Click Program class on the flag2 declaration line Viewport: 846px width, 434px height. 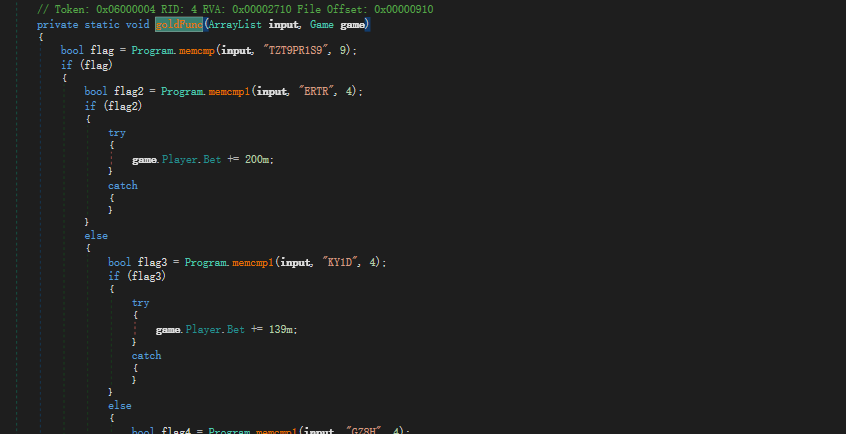pos(182,91)
